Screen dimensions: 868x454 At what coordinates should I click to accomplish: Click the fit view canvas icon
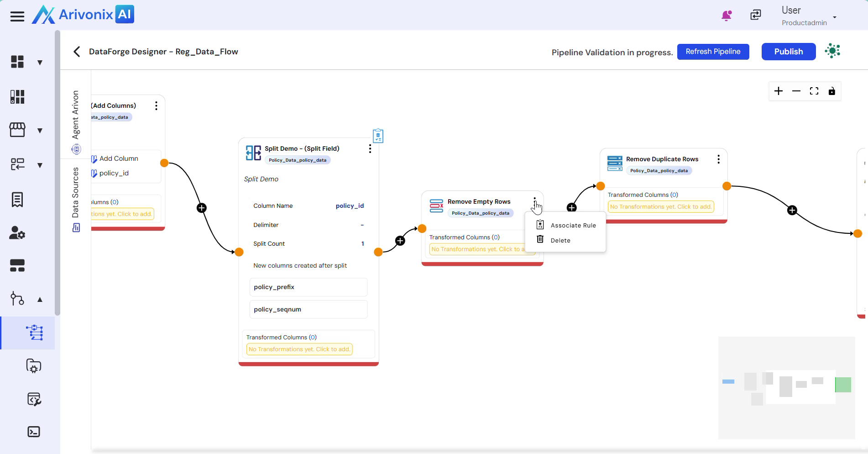point(814,91)
